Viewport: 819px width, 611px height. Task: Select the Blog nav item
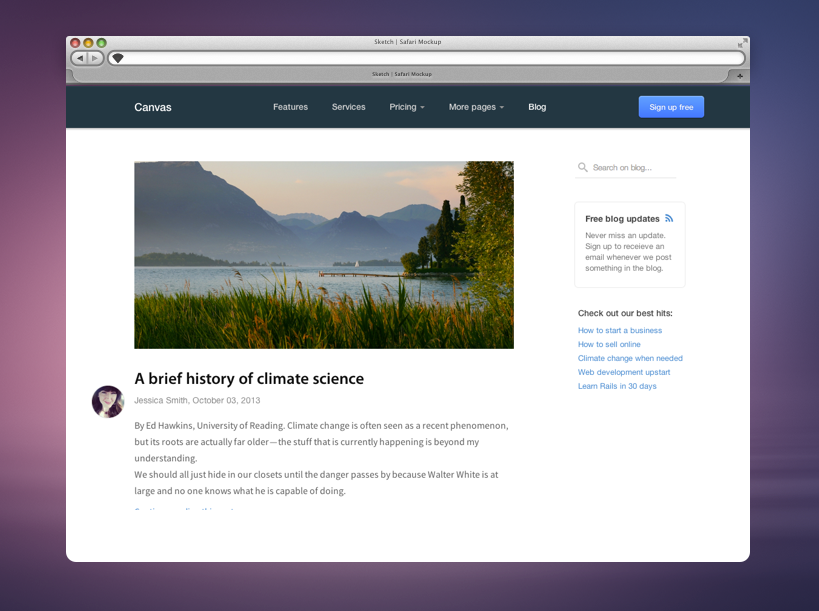537,107
